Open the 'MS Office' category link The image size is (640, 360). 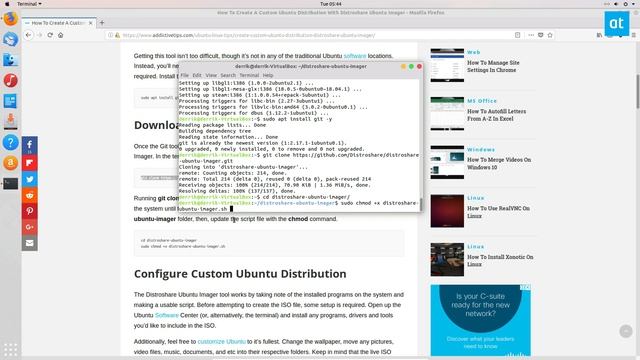pyautogui.click(x=482, y=101)
